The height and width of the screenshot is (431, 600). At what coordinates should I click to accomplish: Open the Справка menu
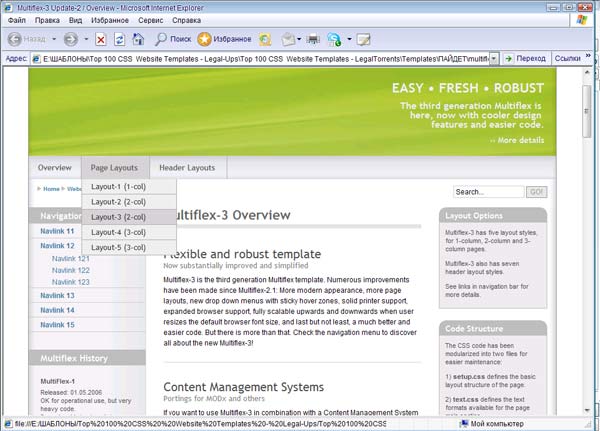coord(186,20)
